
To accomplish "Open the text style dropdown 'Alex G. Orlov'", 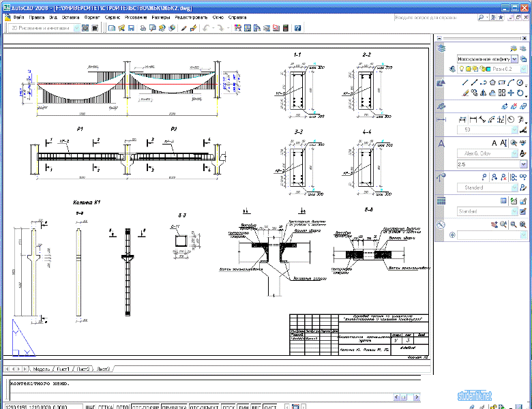I will (x=487, y=153).
